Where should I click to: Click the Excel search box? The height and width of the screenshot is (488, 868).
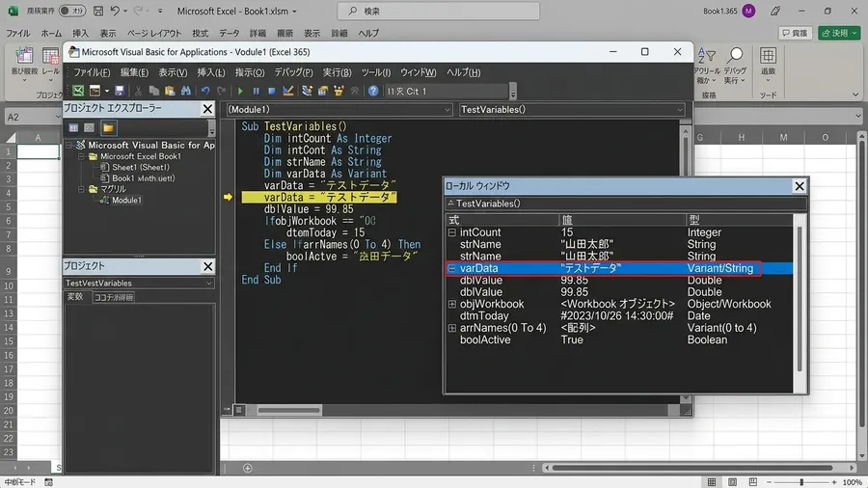(439, 11)
